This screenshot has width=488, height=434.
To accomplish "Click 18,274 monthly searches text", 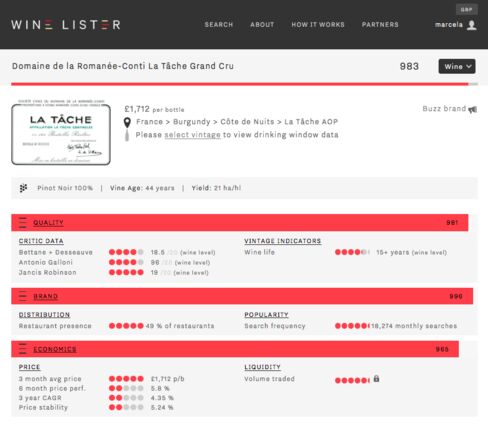I will (414, 326).
